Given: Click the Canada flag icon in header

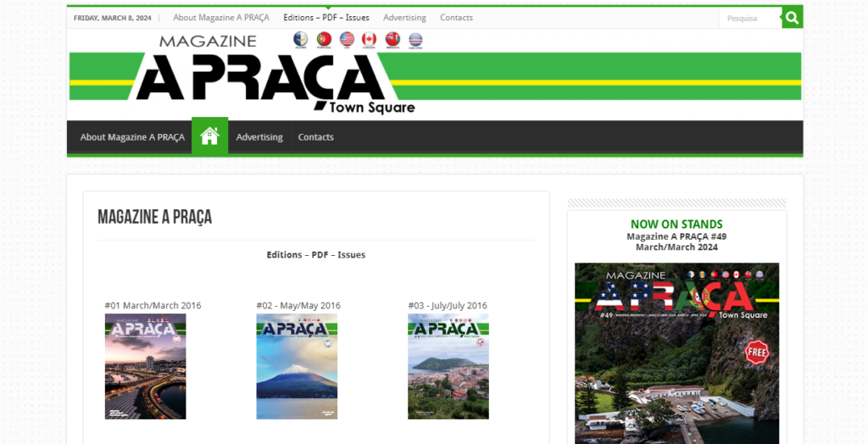Looking at the screenshot, I should coord(370,39).
